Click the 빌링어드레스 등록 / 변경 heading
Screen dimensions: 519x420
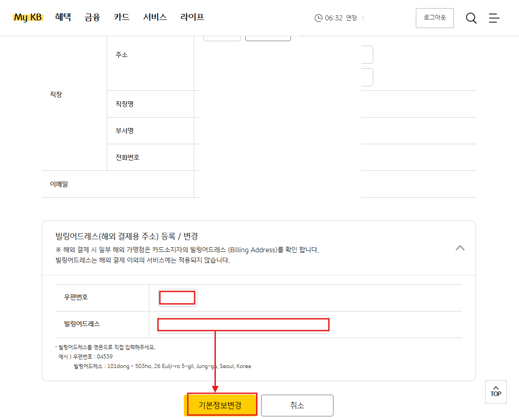point(126,236)
